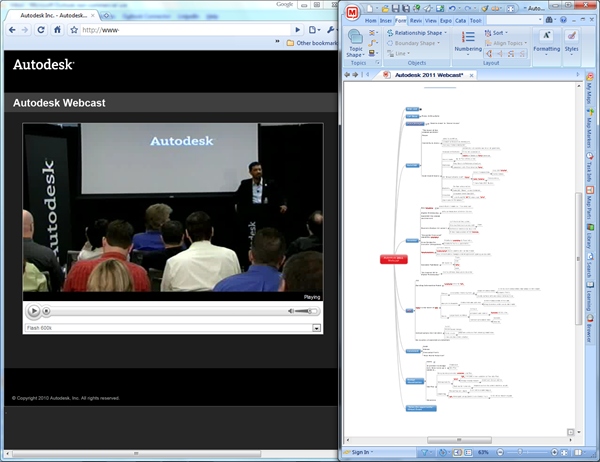600x462 pixels.
Task: Open the Flash 600k stream quality dropdown
Action: 316,327
